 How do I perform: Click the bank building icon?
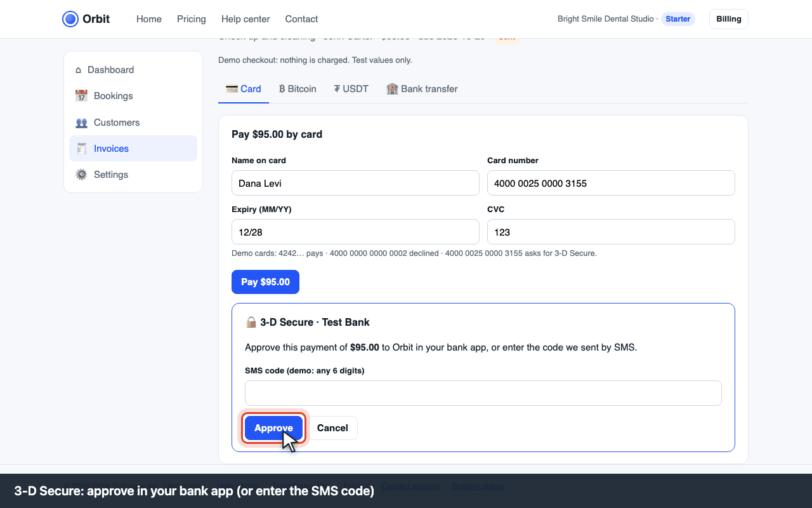pyautogui.click(x=392, y=89)
